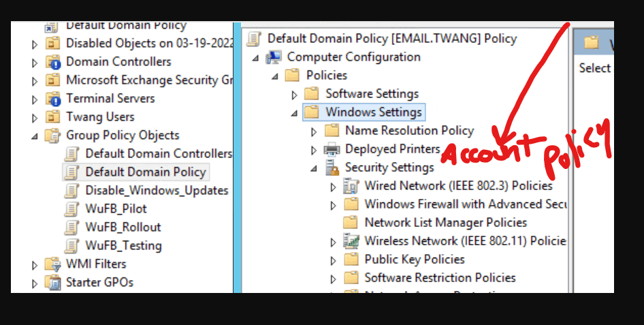Image resolution: width=644 pixels, height=325 pixels.
Task: Collapse the Group Policy Objects node
Action: click(35, 136)
